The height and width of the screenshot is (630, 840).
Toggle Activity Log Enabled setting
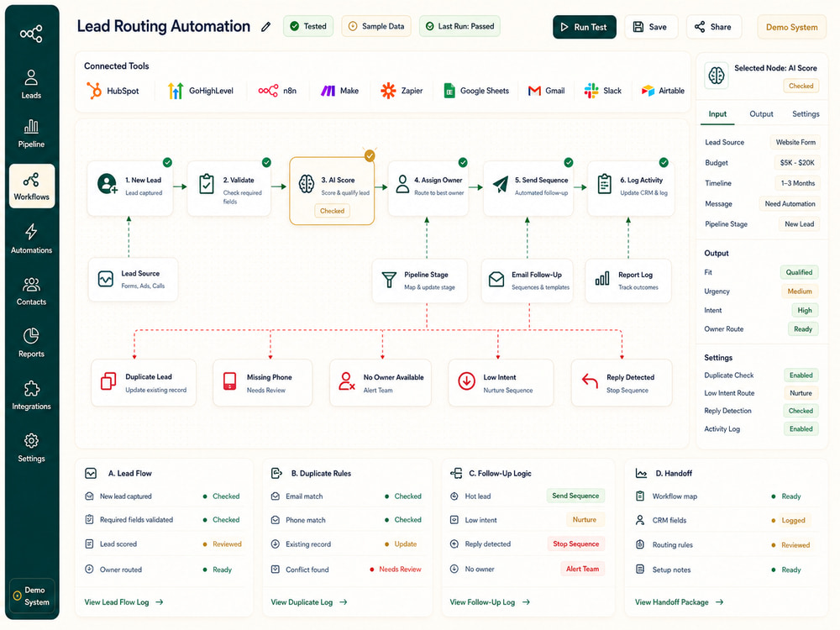[x=801, y=429]
